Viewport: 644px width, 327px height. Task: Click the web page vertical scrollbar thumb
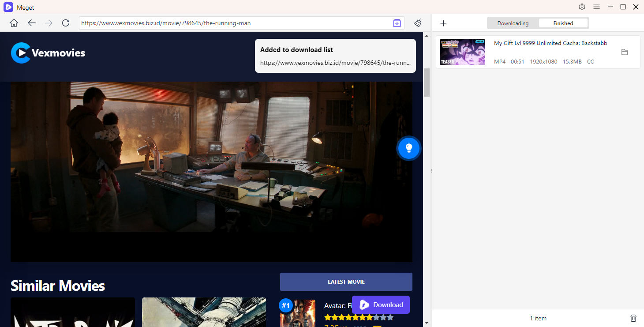(427, 83)
